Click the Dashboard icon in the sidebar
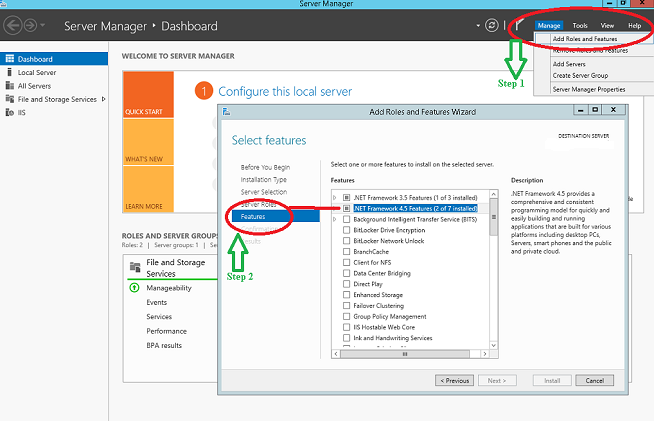The height and width of the screenshot is (421, 654). coord(10,59)
